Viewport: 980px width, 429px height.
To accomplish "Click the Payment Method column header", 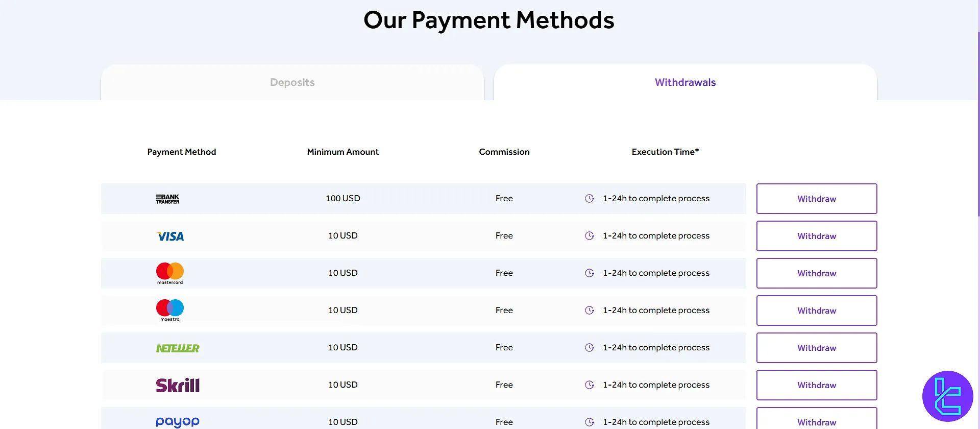I will point(182,152).
